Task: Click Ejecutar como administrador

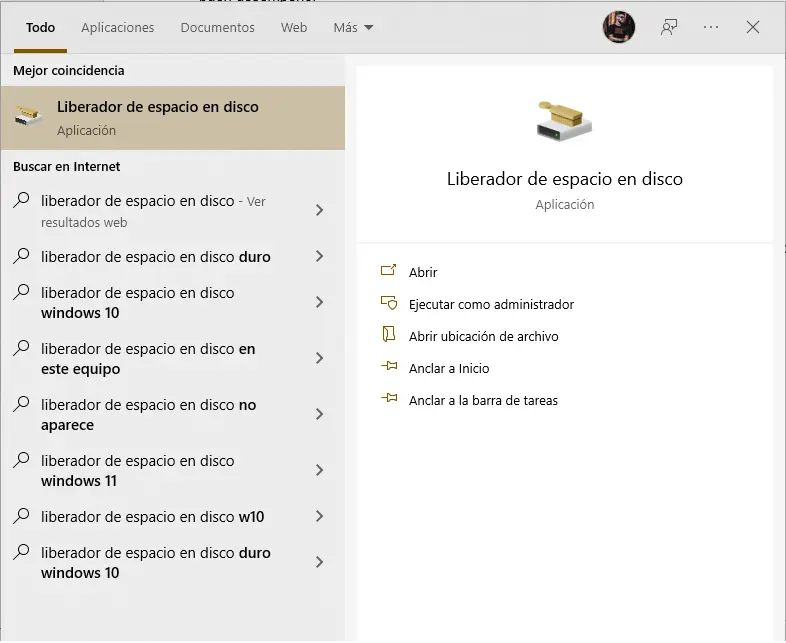Action: point(491,304)
